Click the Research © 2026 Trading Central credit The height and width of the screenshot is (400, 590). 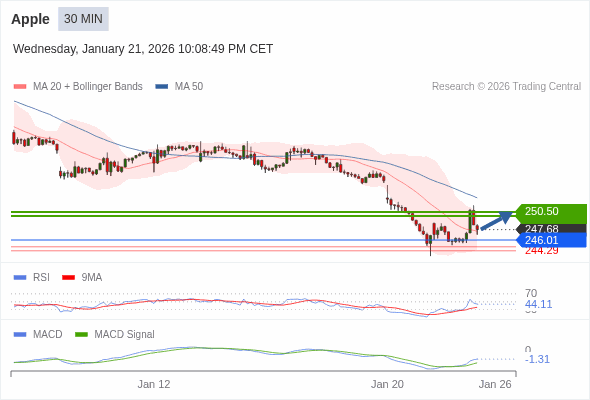coord(506,87)
